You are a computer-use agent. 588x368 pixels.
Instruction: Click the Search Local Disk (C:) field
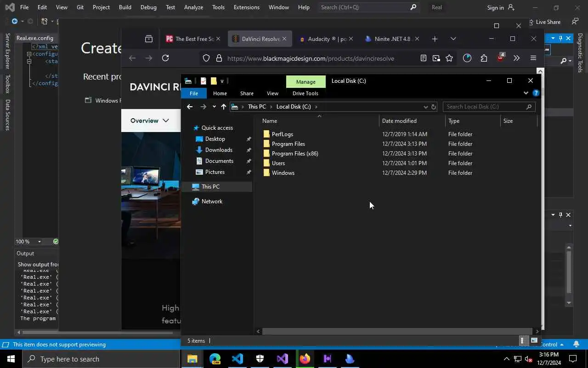pyautogui.click(x=489, y=107)
